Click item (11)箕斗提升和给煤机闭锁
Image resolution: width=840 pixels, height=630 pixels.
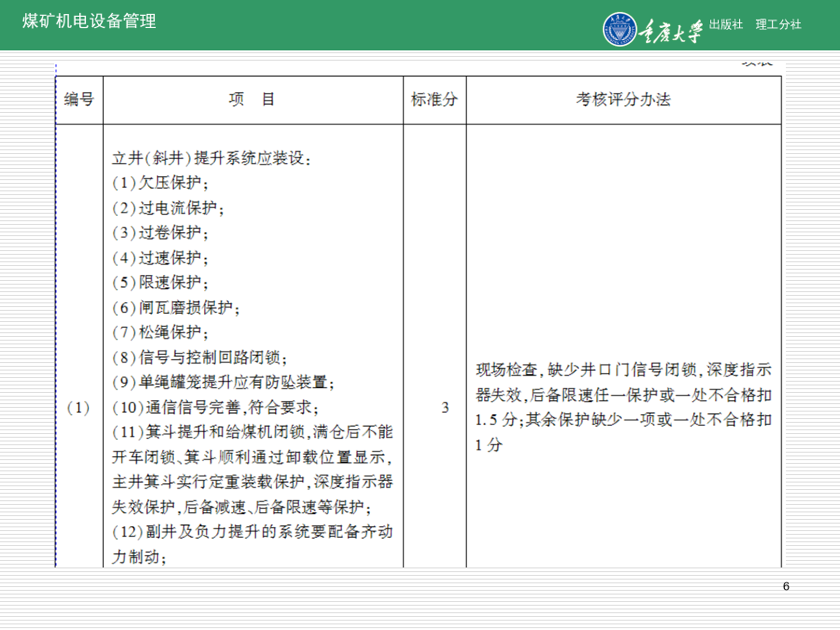tap(253, 432)
